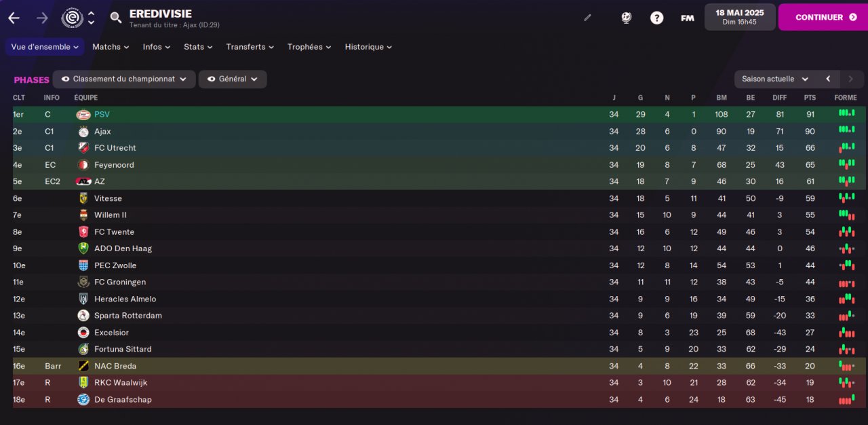Viewport: 868px width, 425px height.
Task: Click competition switch up/down chevrons
Action: point(92,18)
